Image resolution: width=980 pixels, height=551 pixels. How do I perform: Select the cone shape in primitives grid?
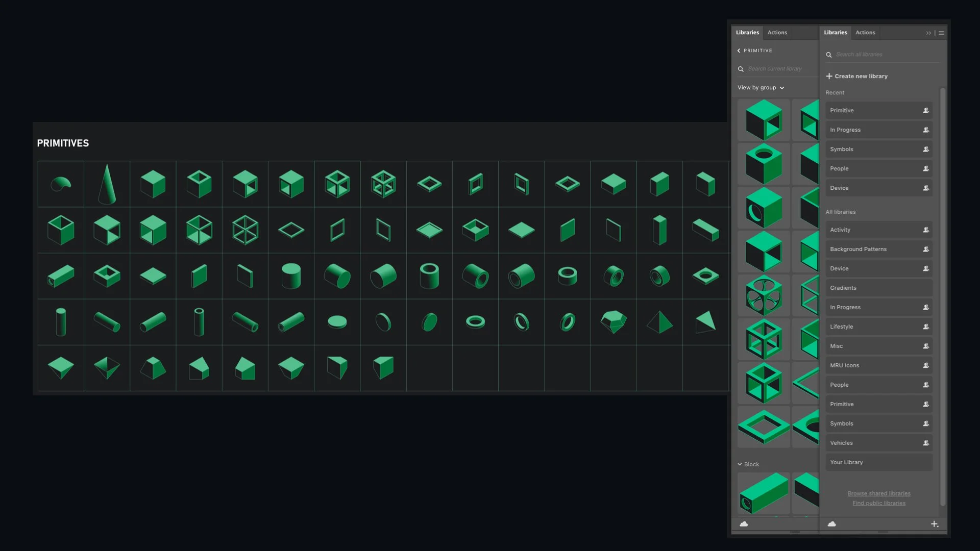click(x=107, y=184)
